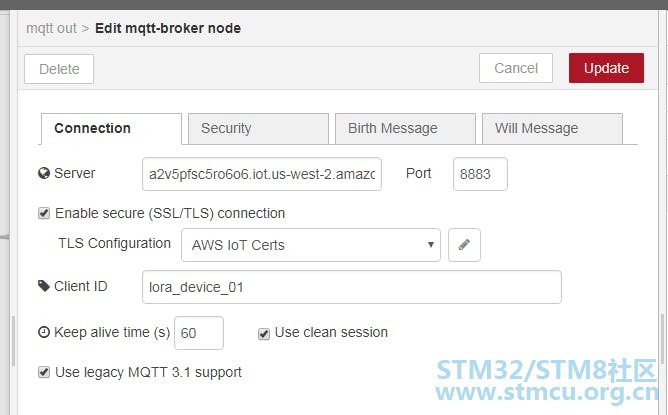Disable Use legacy MQTT 3.1 support
This screenshot has height=415, width=668.
[44, 372]
